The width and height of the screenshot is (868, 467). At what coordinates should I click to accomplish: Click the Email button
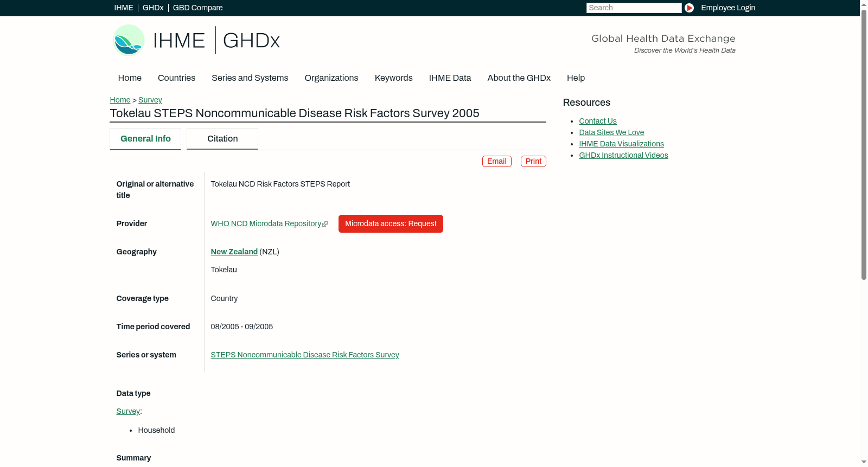click(497, 161)
